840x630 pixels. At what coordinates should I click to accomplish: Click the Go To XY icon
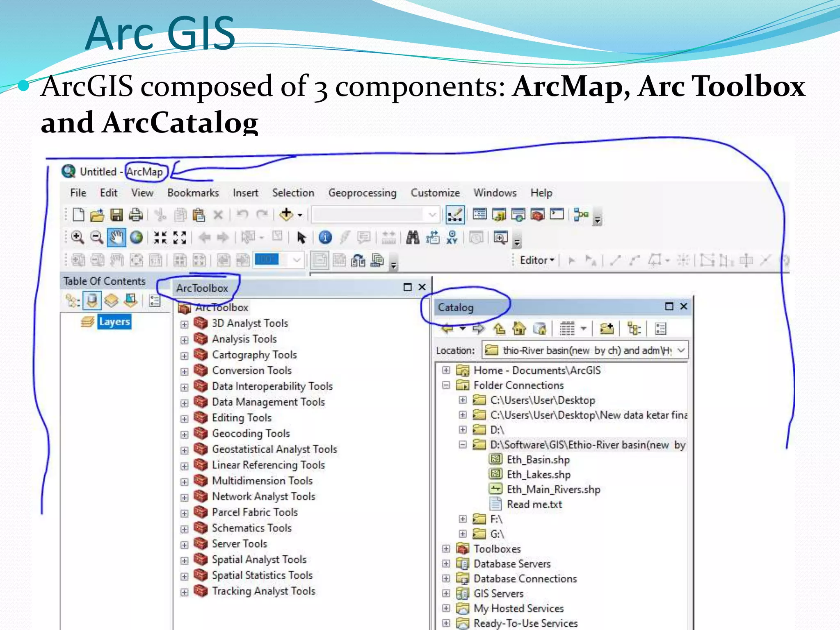[452, 237]
